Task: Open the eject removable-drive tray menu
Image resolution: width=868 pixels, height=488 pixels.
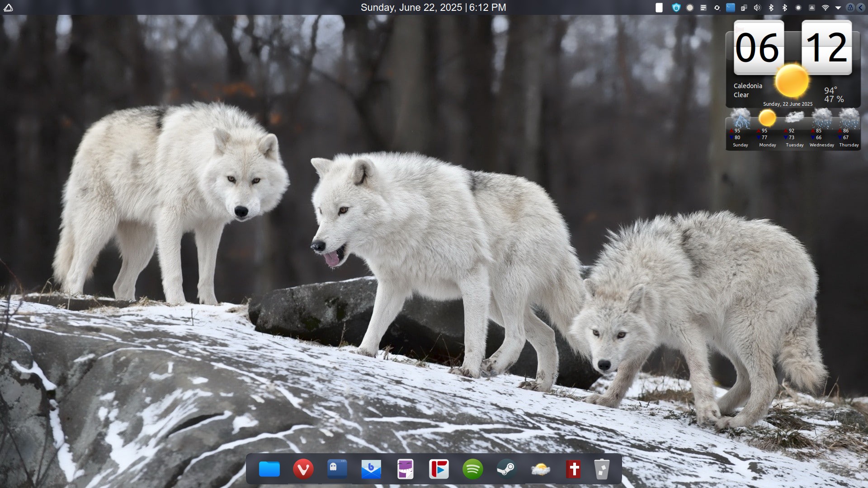Action: tap(812, 8)
